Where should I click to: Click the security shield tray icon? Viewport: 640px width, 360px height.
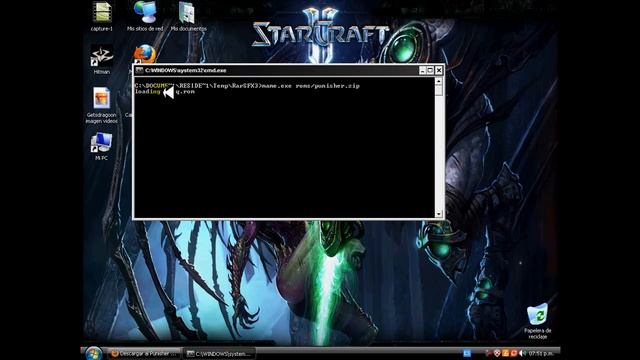(x=497, y=353)
